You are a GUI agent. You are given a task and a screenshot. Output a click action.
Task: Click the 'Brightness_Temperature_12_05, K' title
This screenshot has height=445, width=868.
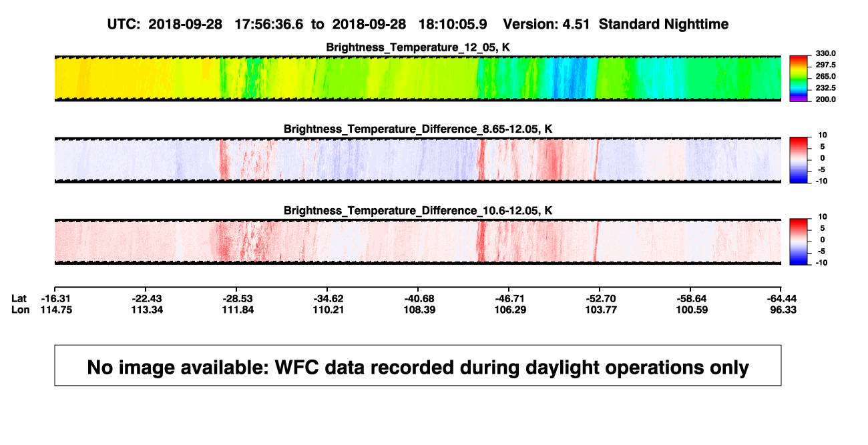pos(418,47)
